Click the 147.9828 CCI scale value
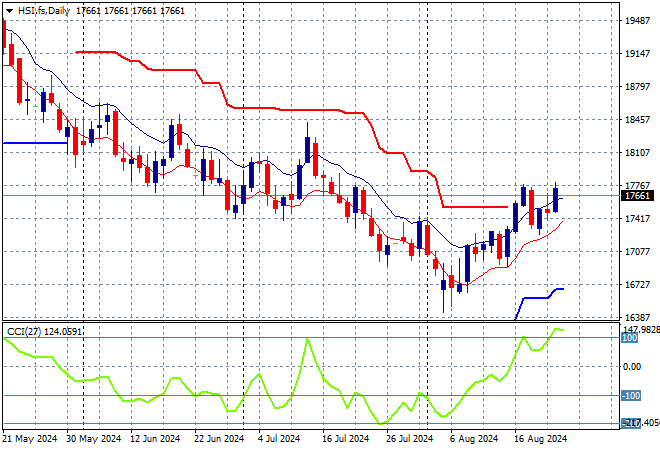Screen dimensions: 660x450 pos(638,329)
